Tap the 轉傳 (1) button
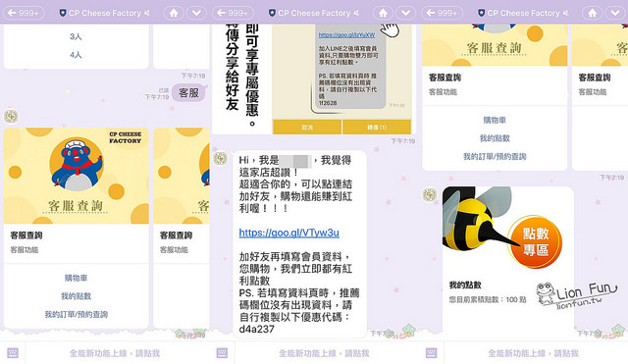 click(377, 127)
